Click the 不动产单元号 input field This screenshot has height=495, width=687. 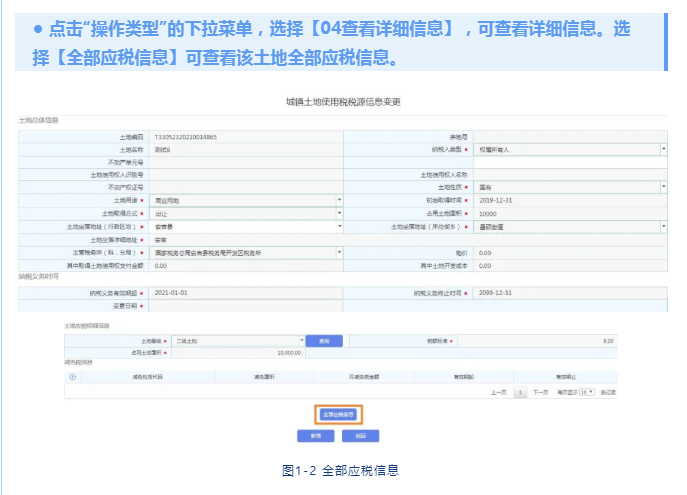(x=246, y=162)
